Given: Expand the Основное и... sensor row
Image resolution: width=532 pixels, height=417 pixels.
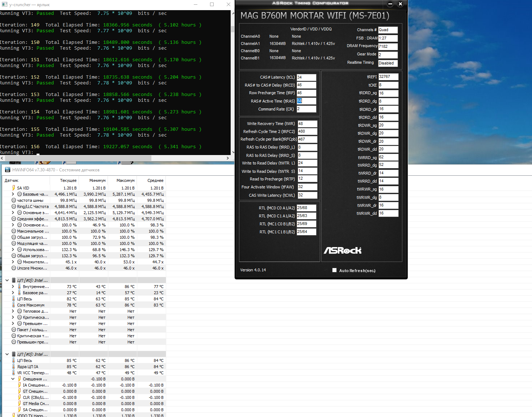Looking at the screenshot, I should (x=13, y=225).
